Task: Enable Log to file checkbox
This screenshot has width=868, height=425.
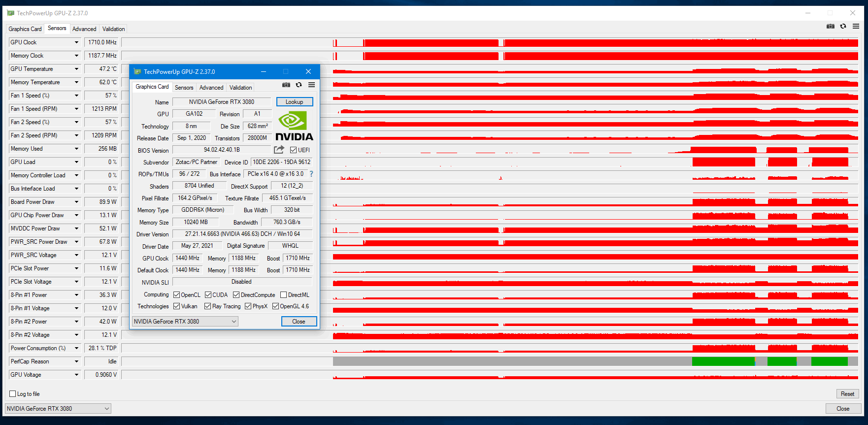Action: tap(13, 394)
